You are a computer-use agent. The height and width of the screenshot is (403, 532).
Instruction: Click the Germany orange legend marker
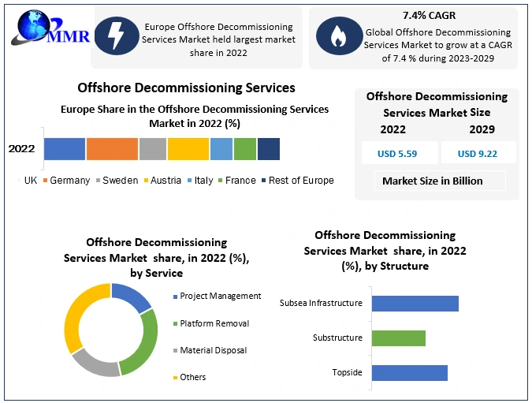[x=46, y=181]
